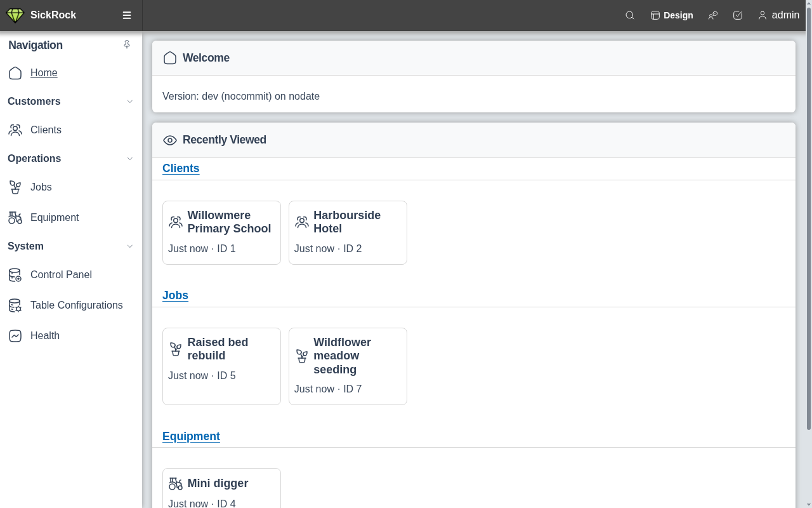Image resolution: width=812 pixels, height=508 pixels.
Task: Click the Home icon in sidebar
Action: coord(15,73)
